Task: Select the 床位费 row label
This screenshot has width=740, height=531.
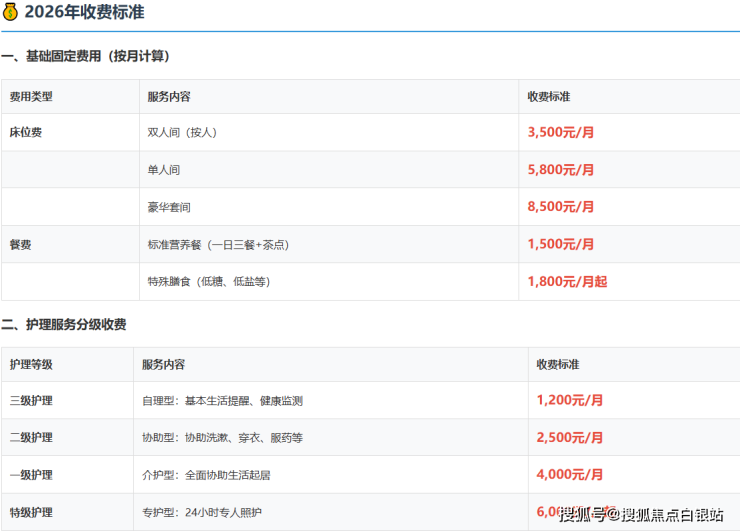Action: (25, 132)
